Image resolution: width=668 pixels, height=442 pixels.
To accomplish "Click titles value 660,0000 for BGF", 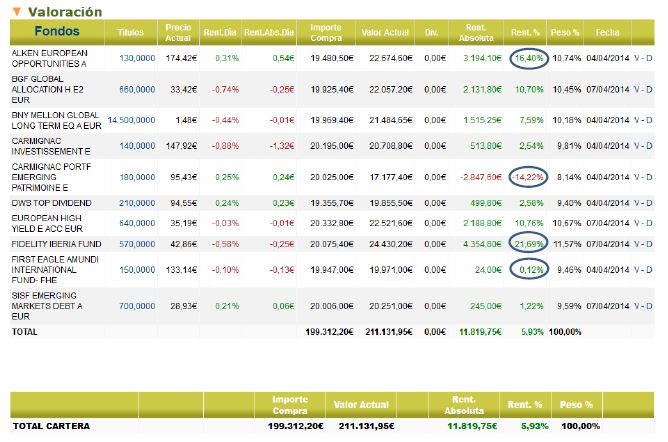I will coord(137,89).
